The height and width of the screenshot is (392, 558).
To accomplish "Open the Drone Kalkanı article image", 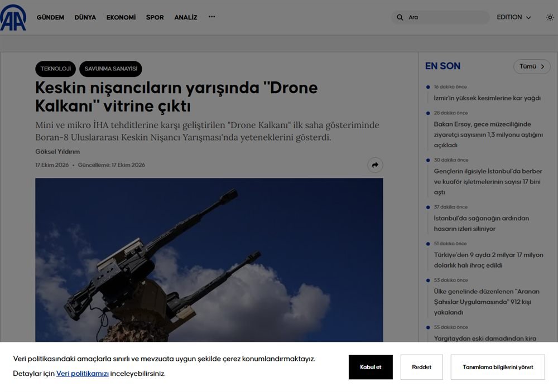I will point(209,260).
